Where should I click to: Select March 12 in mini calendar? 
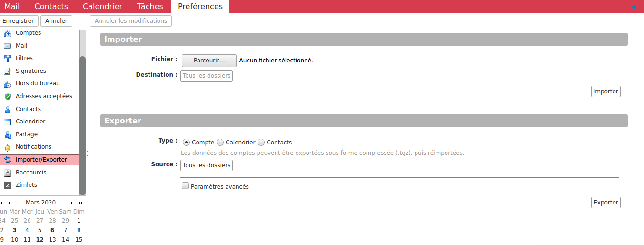(40, 240)
